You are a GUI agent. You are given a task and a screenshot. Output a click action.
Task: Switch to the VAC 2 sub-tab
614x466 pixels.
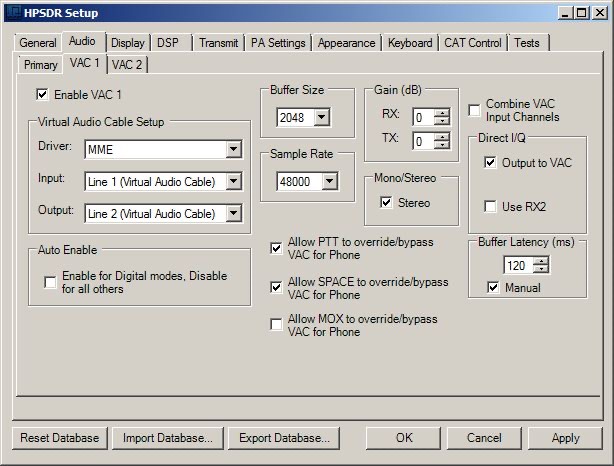coord(127,65)
